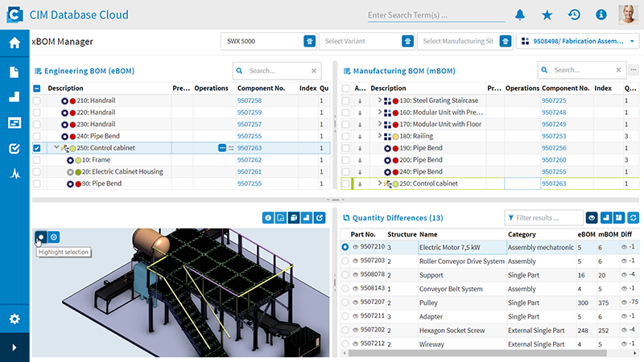This screenshot has width=644, height=362.
Task: Uncheck the 250: Control cabinet checkbox
Action: coord(37,148)
